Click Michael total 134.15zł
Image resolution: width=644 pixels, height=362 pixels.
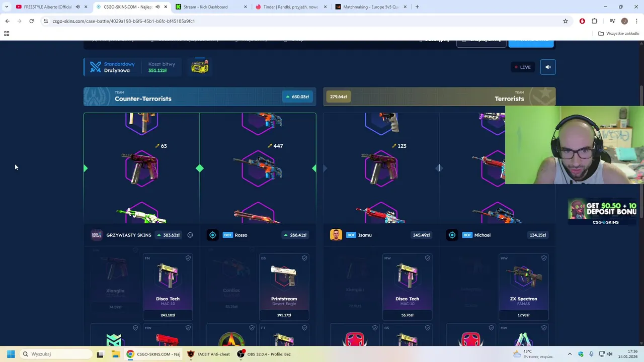537,235
